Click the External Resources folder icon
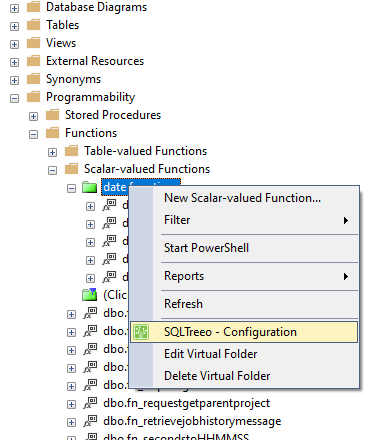The image size is (387, 440). pos(33,60)
